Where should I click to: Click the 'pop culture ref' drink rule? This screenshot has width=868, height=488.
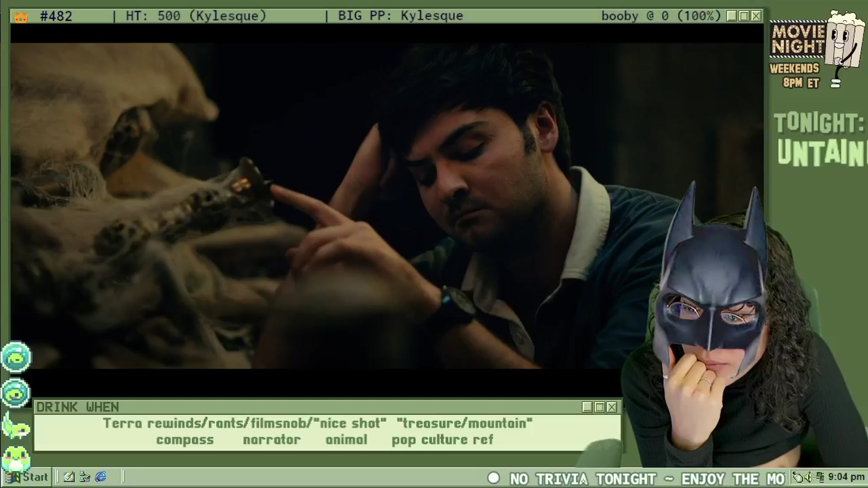(442, 440)
